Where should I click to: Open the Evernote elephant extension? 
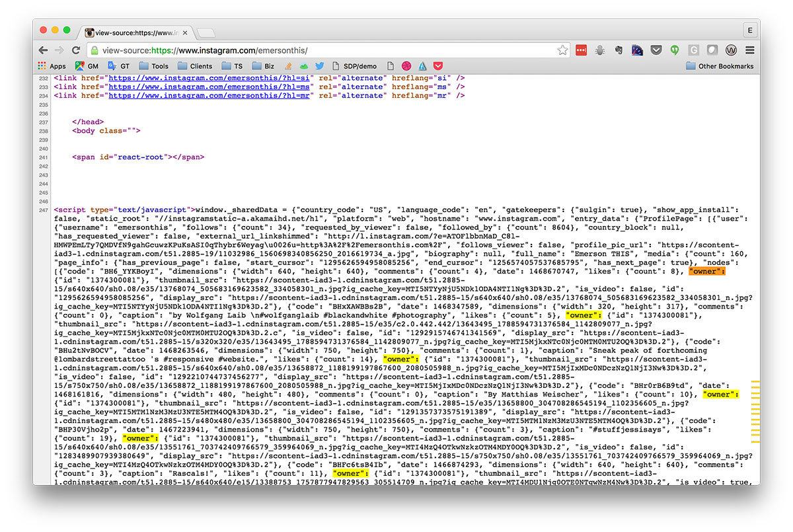[619, 50]
